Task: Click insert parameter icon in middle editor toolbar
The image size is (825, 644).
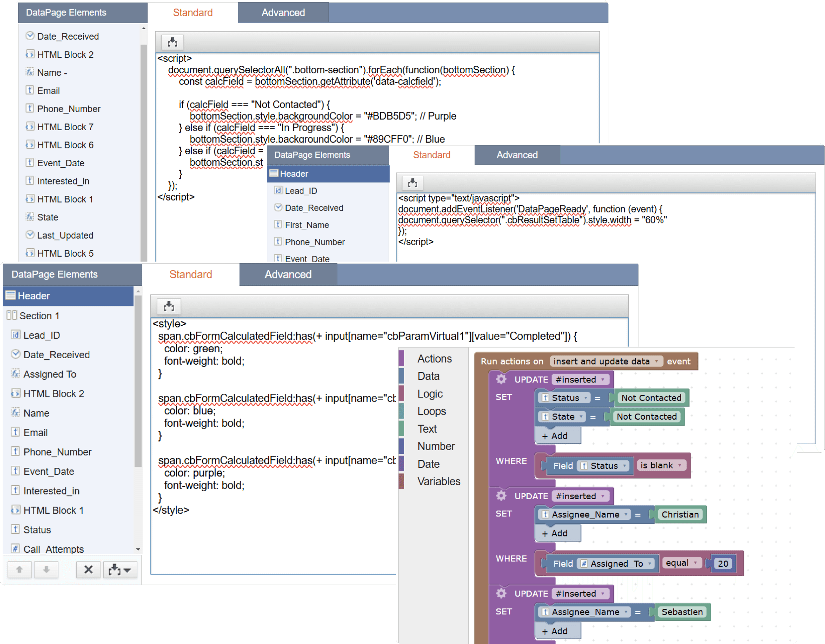Action: click(412, 183)
